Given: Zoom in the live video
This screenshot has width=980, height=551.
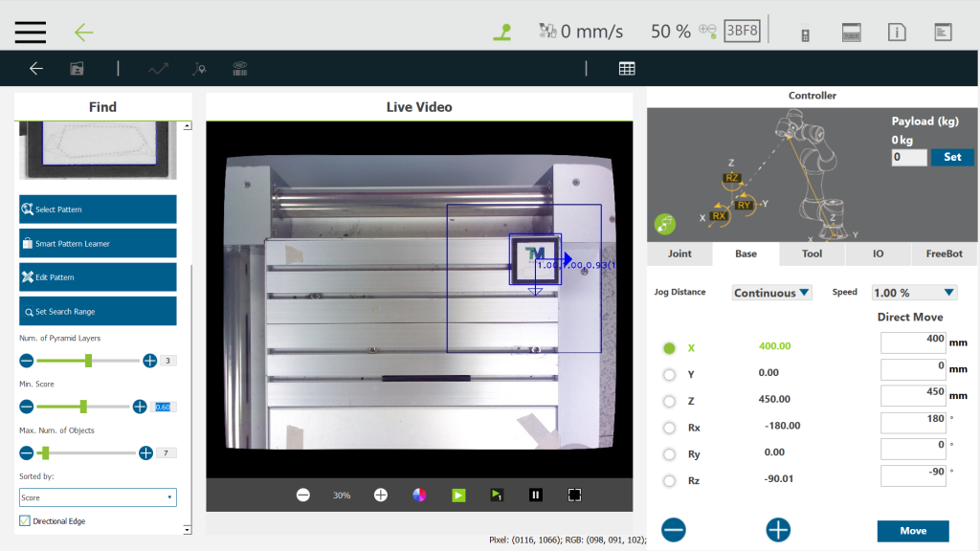Looking at the screenshot, I should (x=380, y=495).
